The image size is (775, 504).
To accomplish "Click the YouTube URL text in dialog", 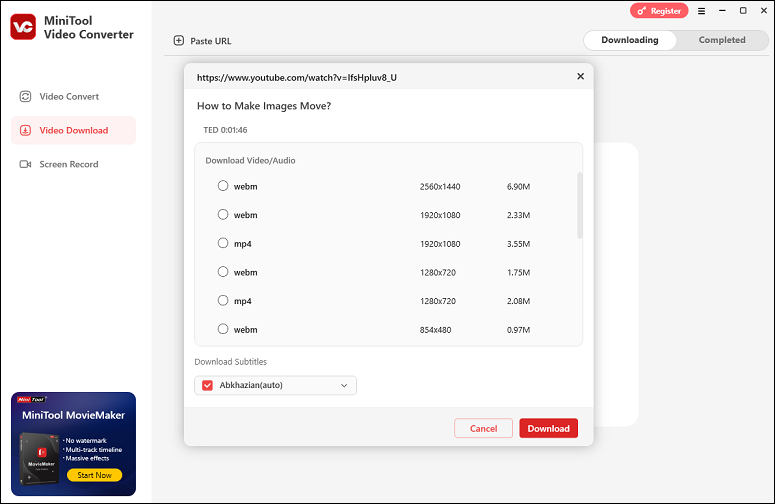I will (x=297, y=78).
